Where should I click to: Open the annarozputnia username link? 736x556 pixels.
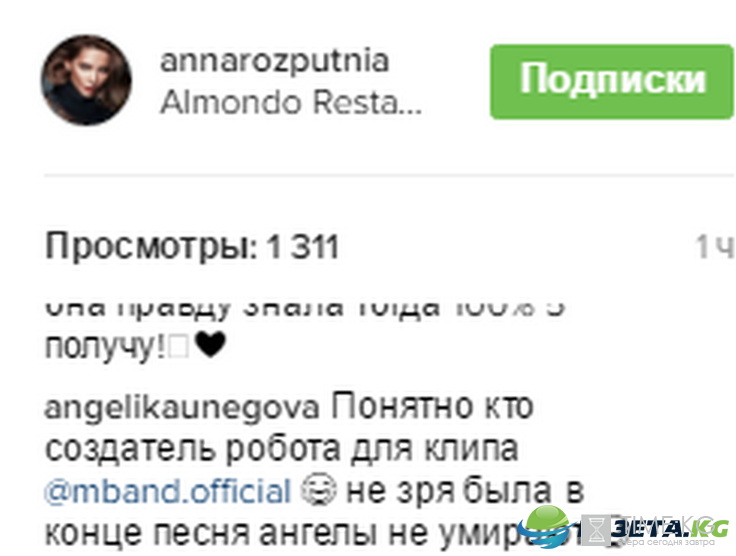[x=275, y=61]
